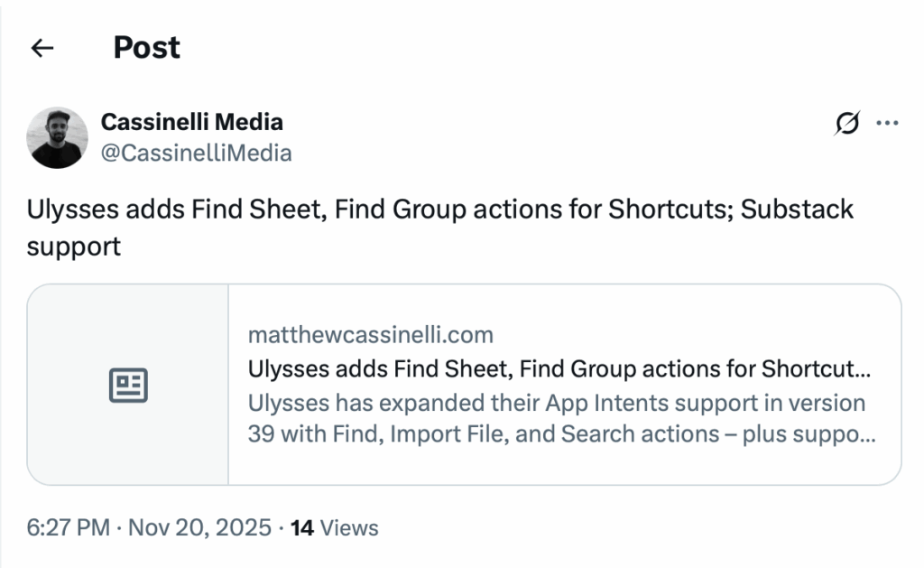Click the link card description about App Intents
The image size is (924, 568).
[x=560, y=418]
